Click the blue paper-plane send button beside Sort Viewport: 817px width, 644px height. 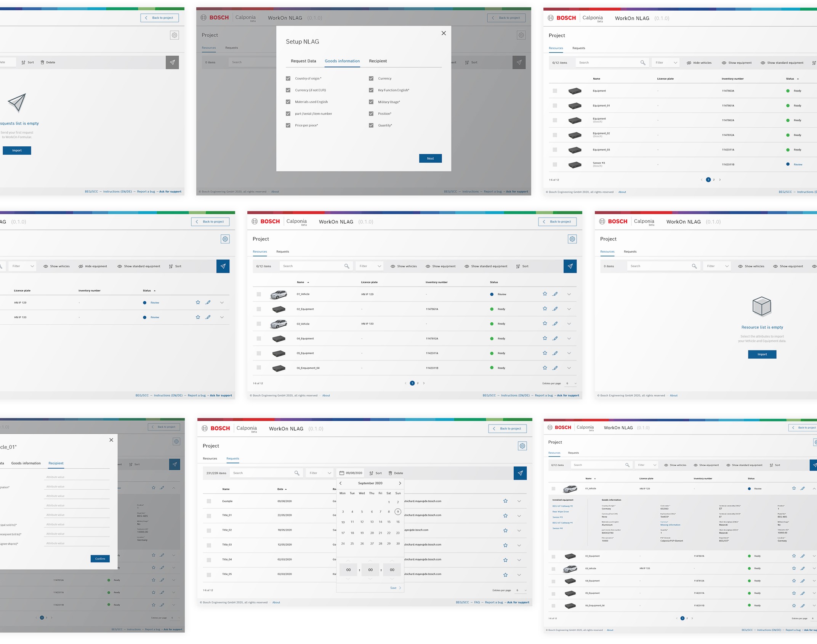click(570, 266)
